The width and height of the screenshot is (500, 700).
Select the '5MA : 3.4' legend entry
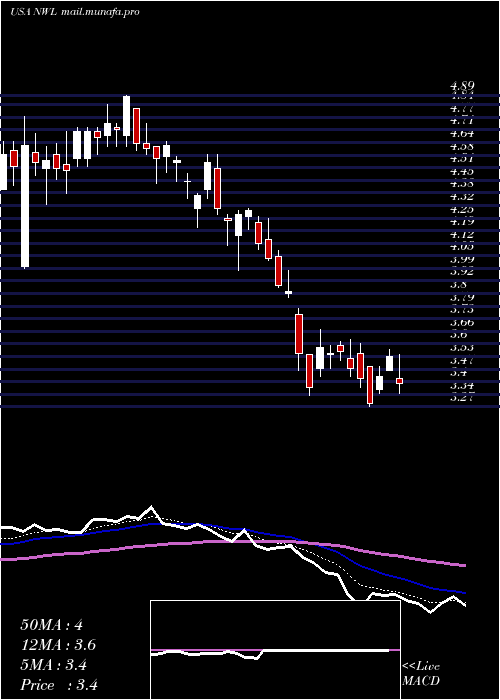[54, 665]
